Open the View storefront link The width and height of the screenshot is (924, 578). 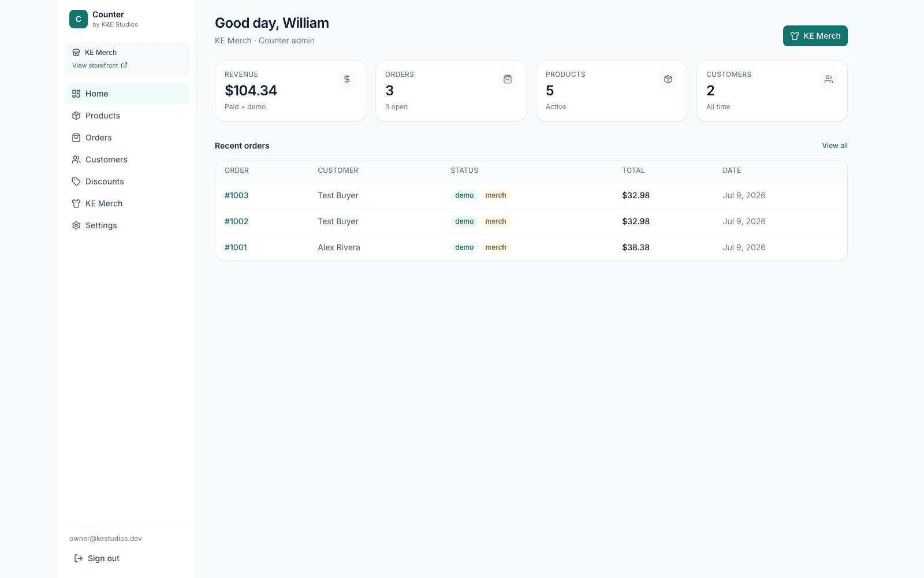[99, 65]
